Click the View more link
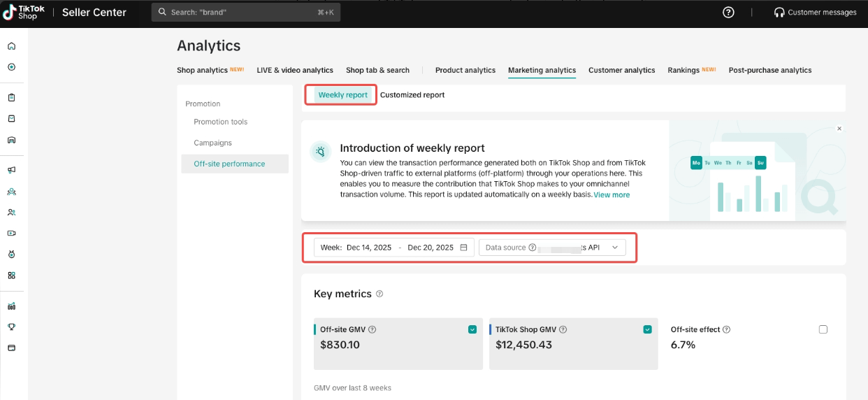 click(612, 194)
